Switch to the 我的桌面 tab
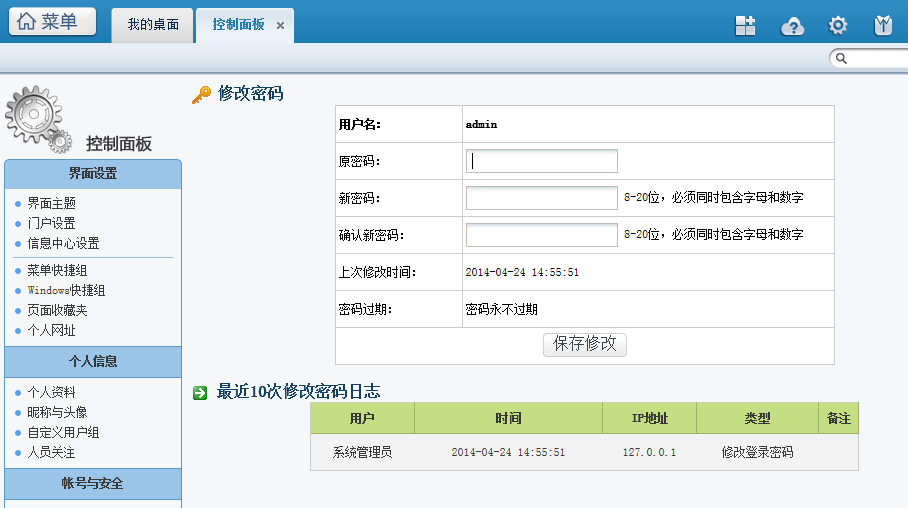908x508 pixels. pos(153,24)
